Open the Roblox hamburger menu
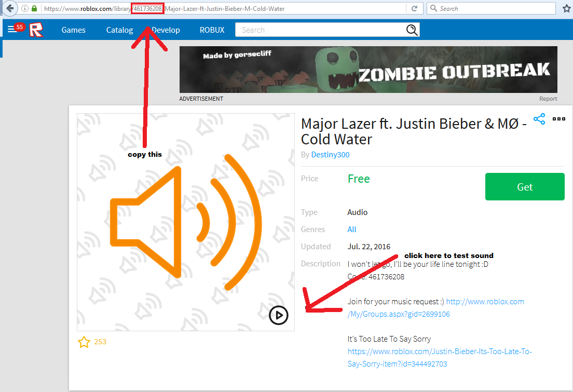 click(12, 30)
